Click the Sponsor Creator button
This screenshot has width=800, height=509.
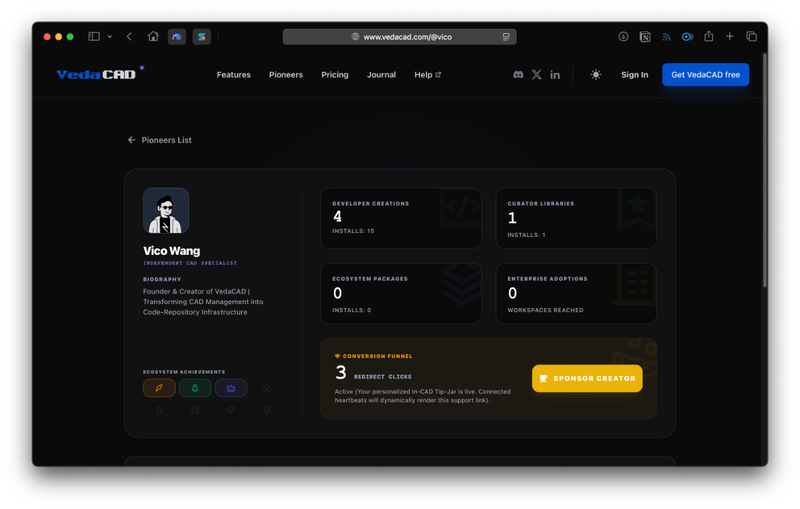587,378
